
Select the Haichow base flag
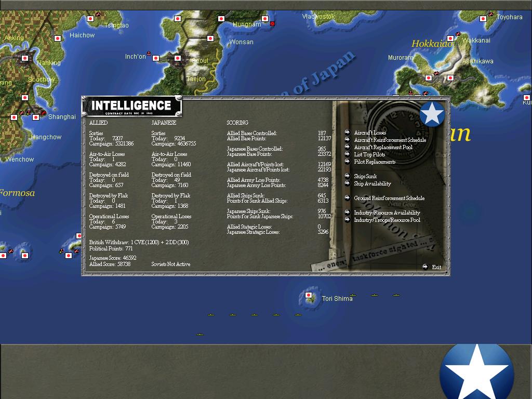pyautogui.click(x=58, y=38)
